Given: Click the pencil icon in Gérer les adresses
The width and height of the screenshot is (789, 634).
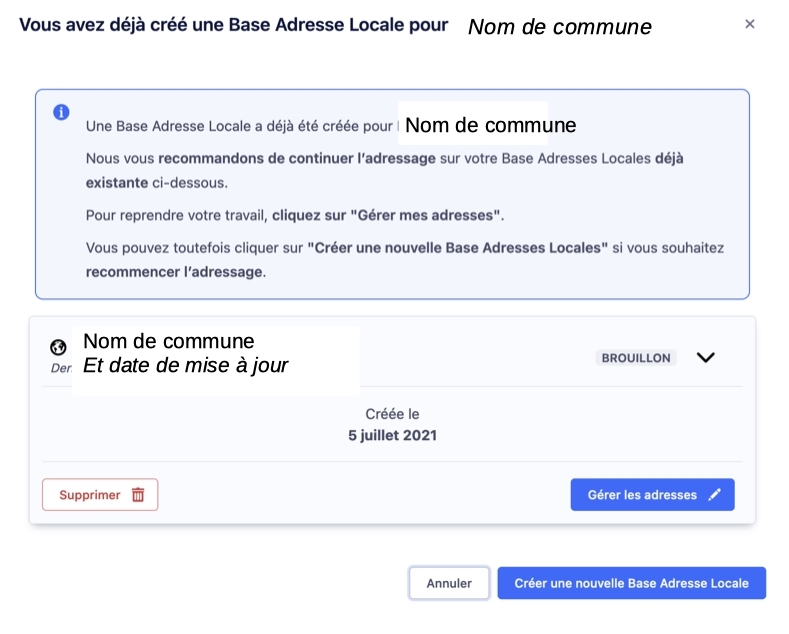Looking at the screenshot, I should coord(714,495).
